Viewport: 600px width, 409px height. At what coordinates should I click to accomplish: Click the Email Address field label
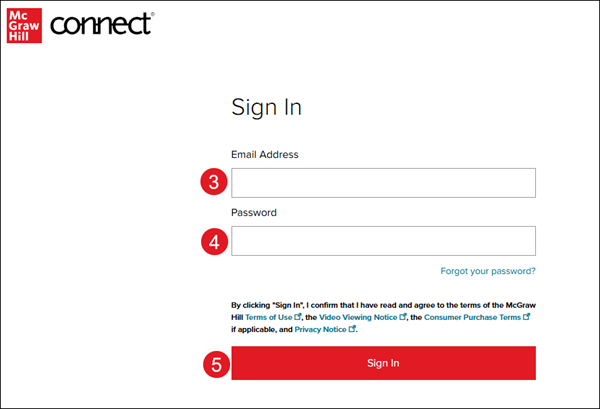(x=265, y=155)
